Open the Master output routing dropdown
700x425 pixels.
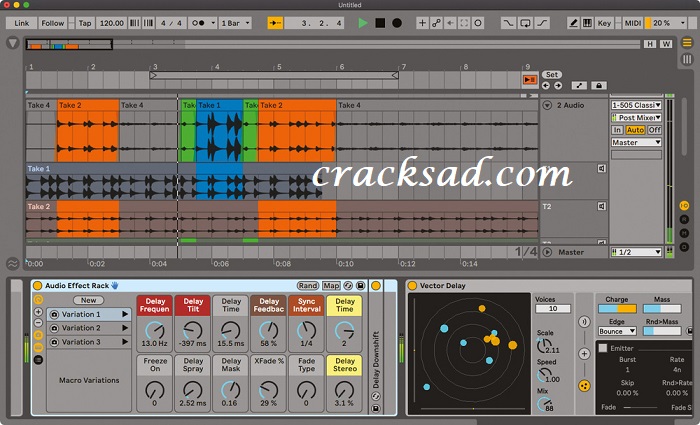[x=636, y=142]
